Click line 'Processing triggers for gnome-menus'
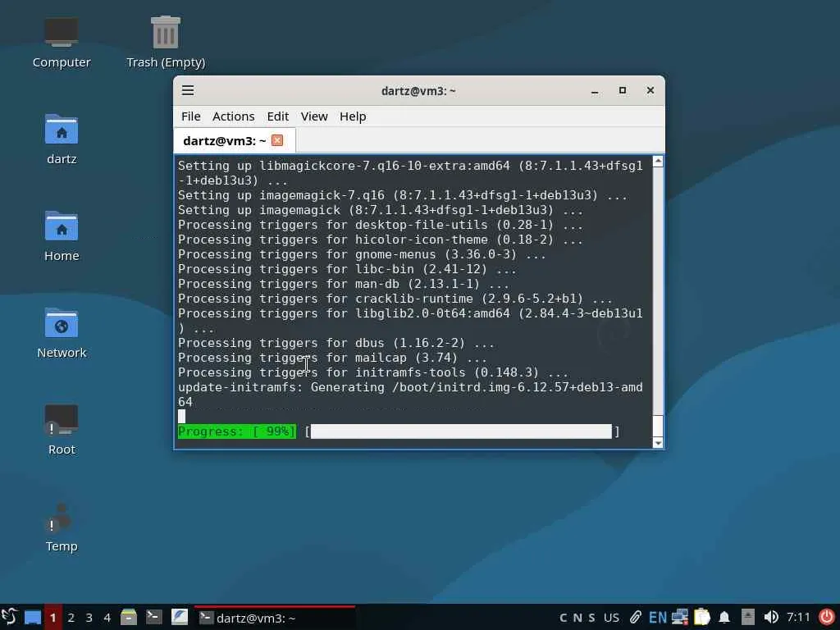 click(362, 254)
